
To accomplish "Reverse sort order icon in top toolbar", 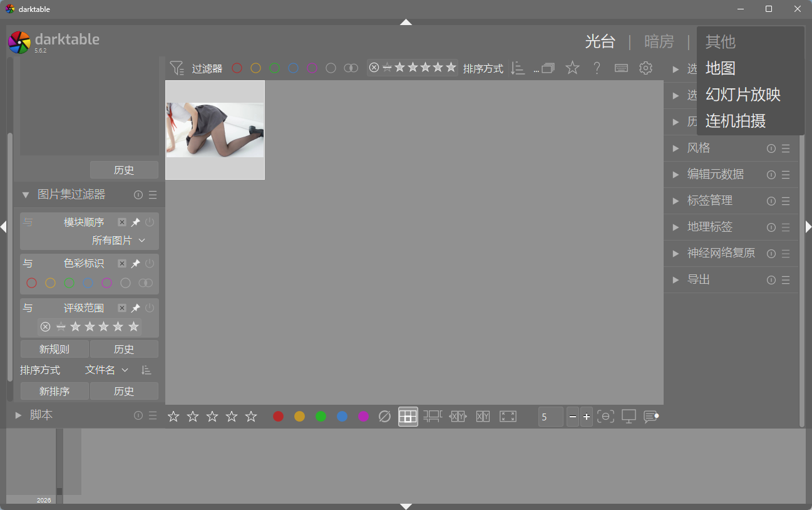I will [517, 68].
